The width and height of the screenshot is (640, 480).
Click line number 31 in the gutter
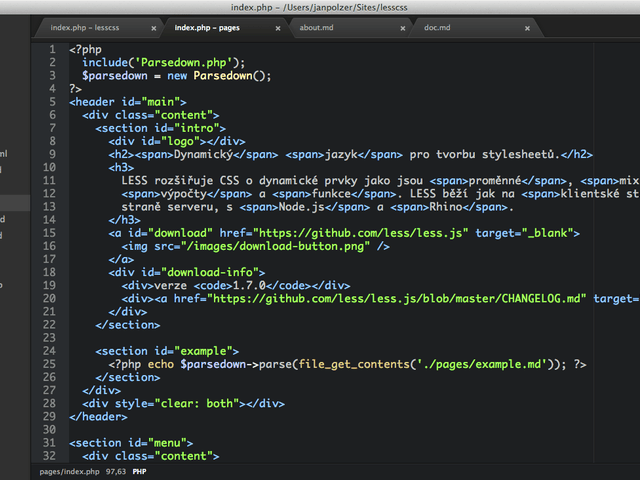tap(49, 442)
